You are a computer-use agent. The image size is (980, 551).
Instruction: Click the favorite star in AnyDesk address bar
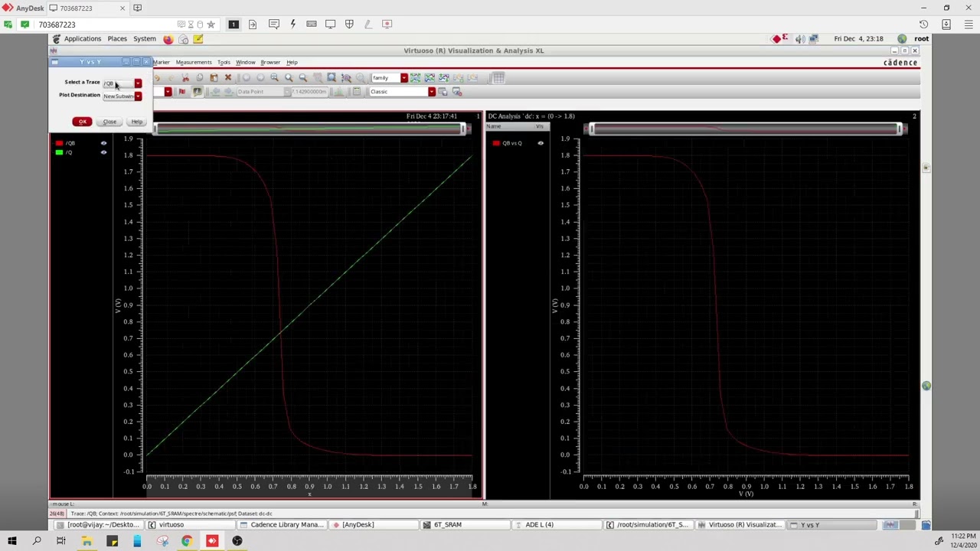click(211, 24)
